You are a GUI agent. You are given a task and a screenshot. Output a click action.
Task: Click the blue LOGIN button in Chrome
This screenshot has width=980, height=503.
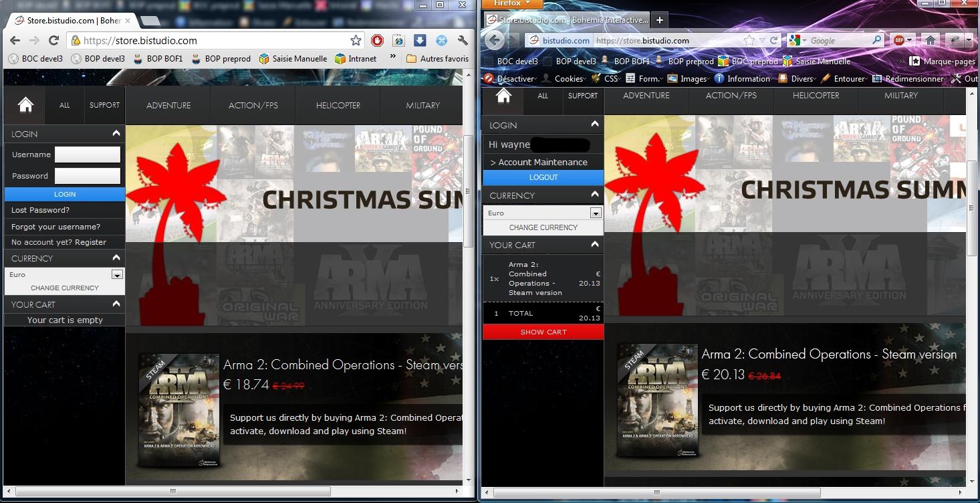coord(65,194)
